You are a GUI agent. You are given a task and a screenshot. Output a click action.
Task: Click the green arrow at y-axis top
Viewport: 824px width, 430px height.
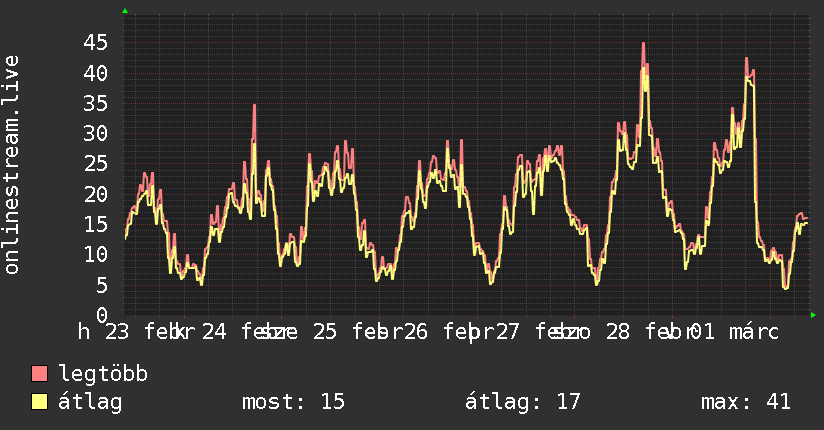[125, 11]
